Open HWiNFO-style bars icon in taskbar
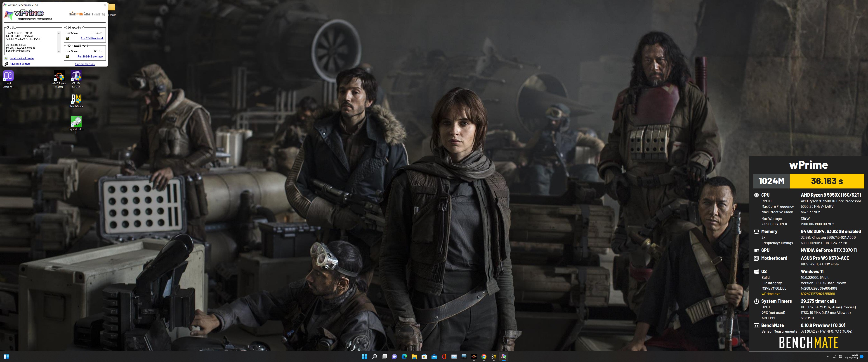Viewport: 868px width, 362px height. click(464, 357)
